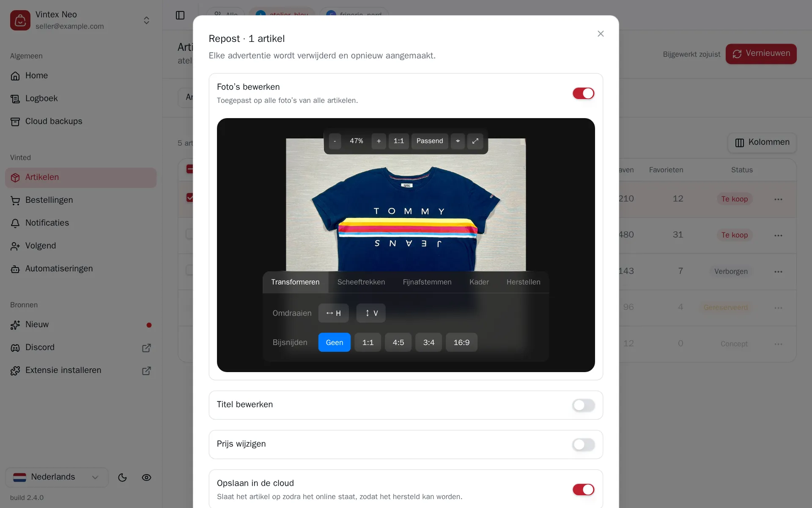Screen dimensions: 812x508
Task: Open the Fijnafstemmen tab
Action: [427, 282]
